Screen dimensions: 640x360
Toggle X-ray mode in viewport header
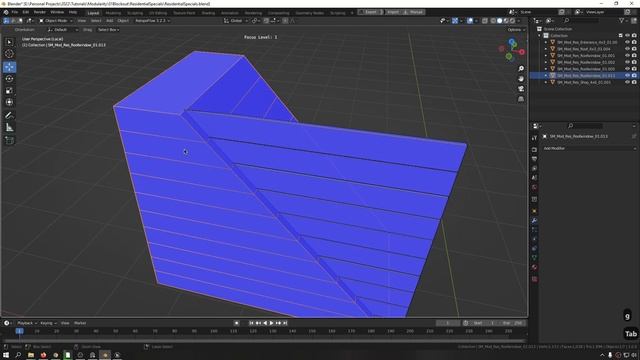484,20
